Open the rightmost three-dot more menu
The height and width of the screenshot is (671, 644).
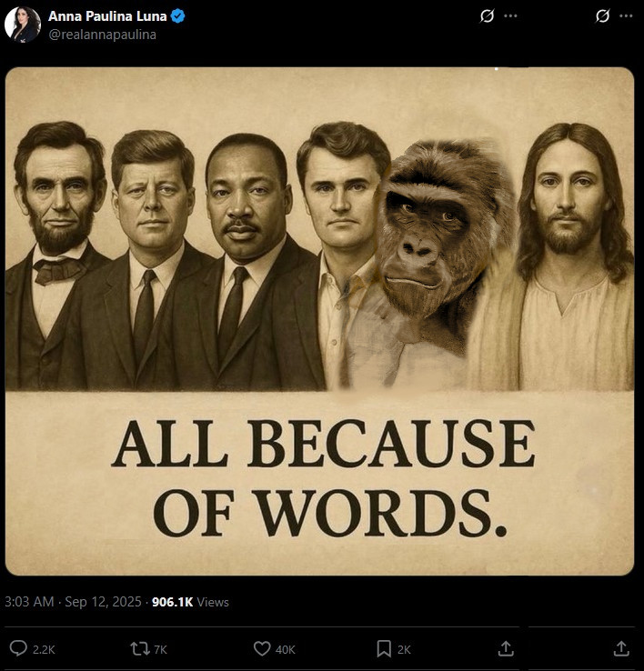click(626, 16)
